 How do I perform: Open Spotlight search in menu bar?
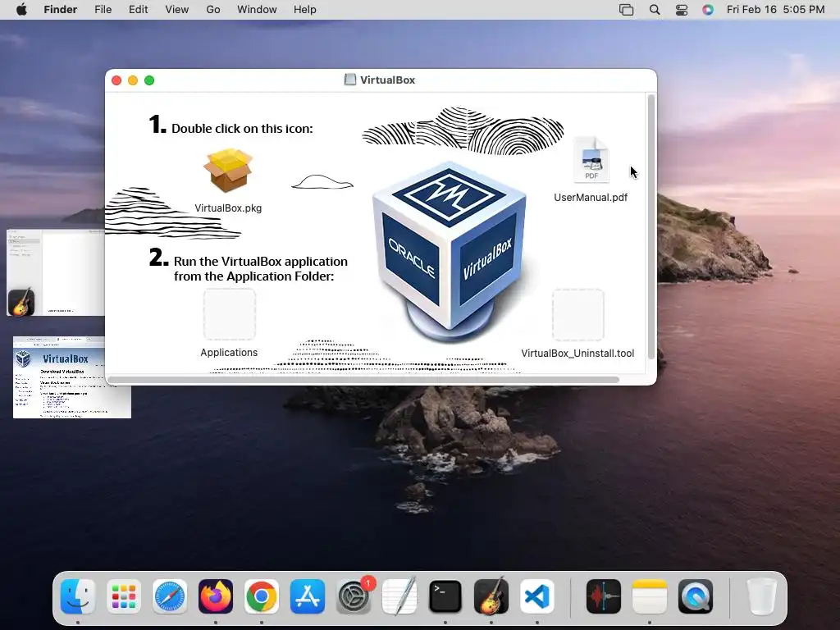(x=655, y=10)
